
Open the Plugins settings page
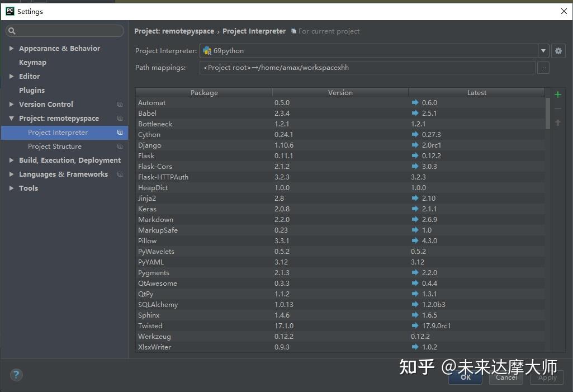(x=32, y=91)
